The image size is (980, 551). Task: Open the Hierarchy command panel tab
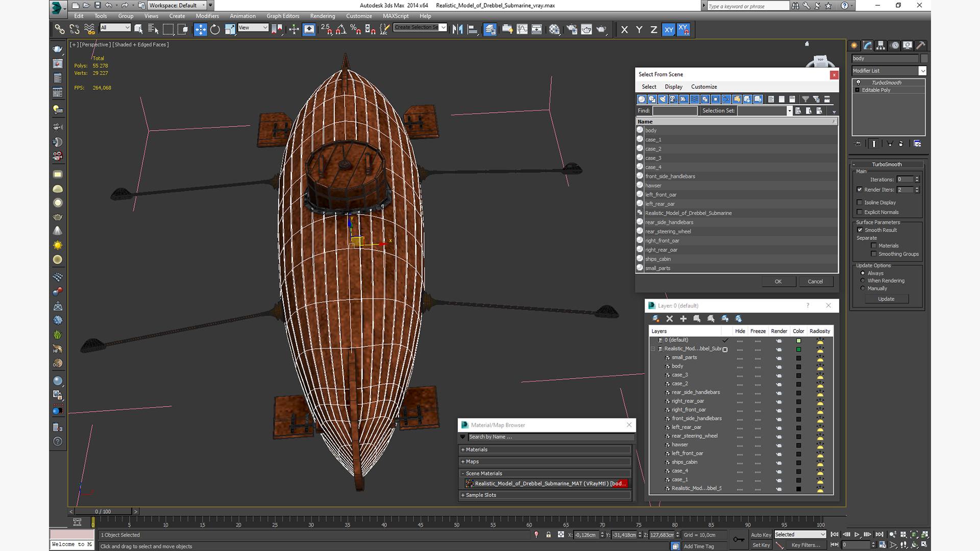click(880, 45)
